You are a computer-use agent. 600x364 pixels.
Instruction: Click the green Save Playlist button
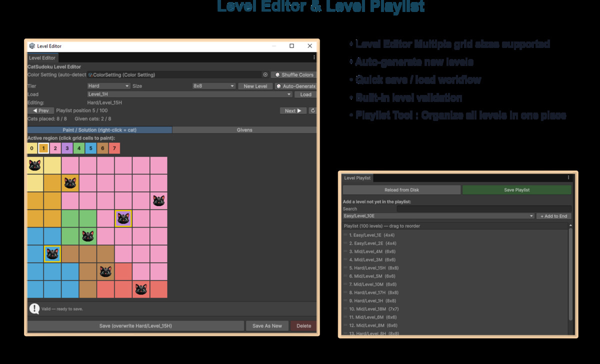click(x=517, y=190)
